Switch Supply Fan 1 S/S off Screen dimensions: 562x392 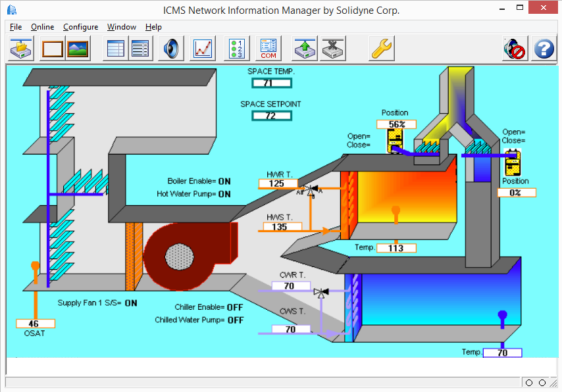[x=131, y=303]
